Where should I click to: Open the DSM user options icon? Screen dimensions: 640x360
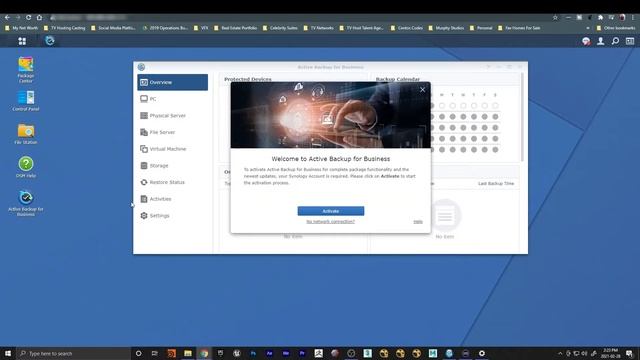click(x=600, y=41)
